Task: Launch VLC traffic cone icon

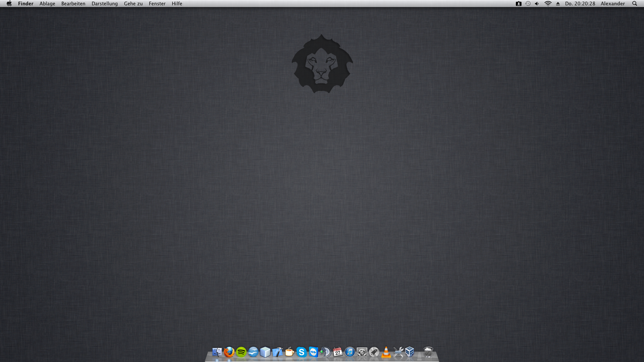Action: coord(386,352)
